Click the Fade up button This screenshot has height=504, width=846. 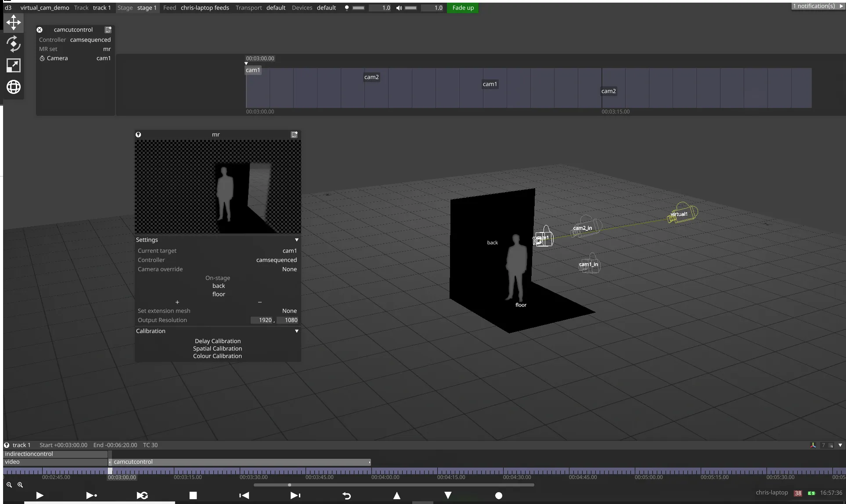click(463, 8)
